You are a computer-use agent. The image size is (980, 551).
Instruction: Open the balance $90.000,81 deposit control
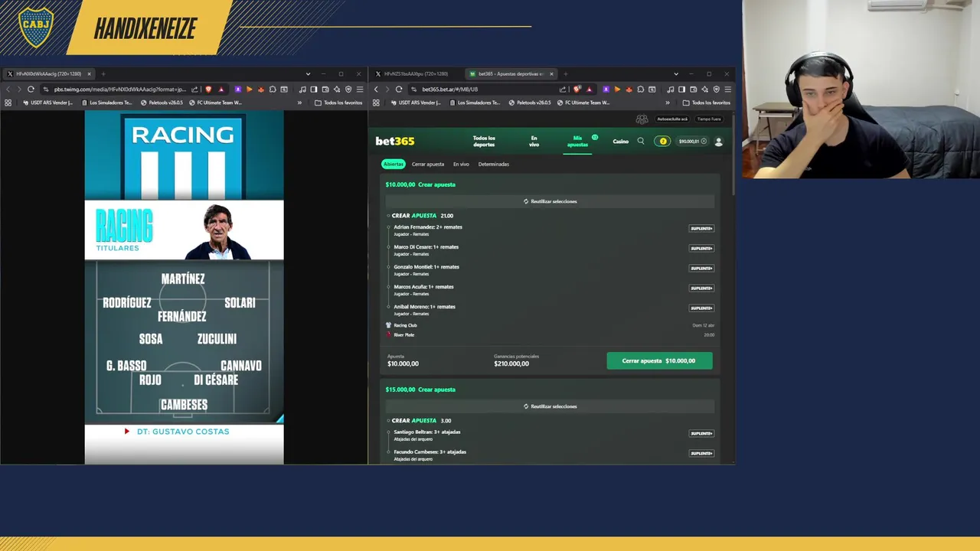click(x=692, y=142)
